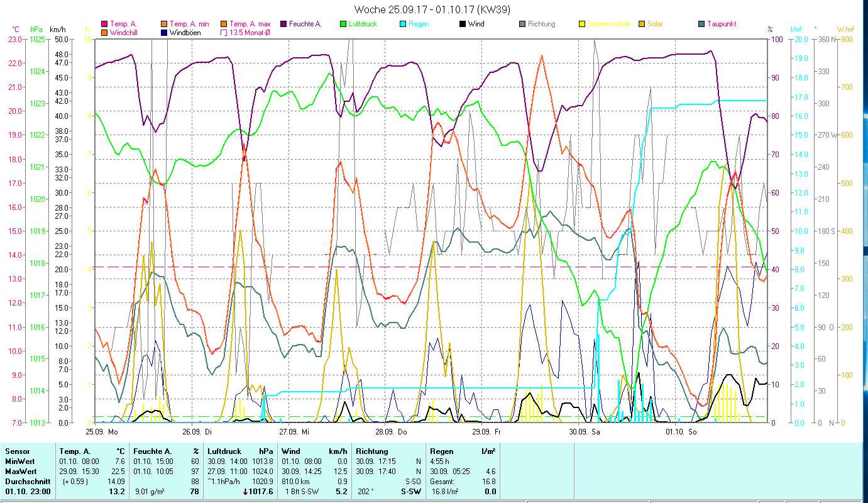Click the maximum pressure value '1024.0'
The width and height of the screenshot is (868, 503).
(262, 472)
